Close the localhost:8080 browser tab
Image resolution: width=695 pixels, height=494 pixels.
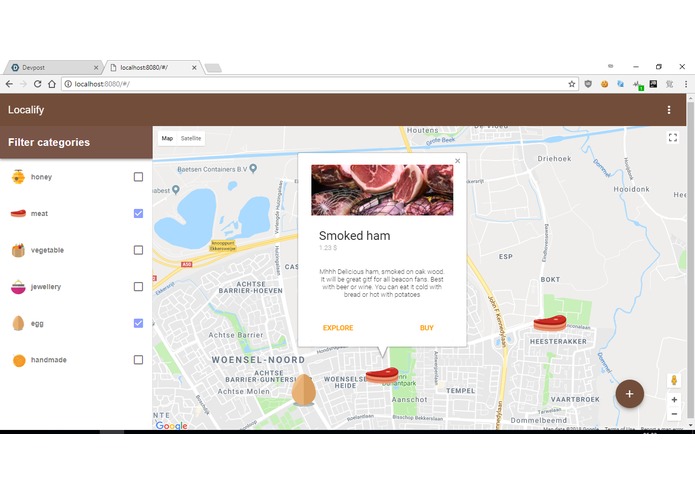pyautogui.click(x=194, y=68)
